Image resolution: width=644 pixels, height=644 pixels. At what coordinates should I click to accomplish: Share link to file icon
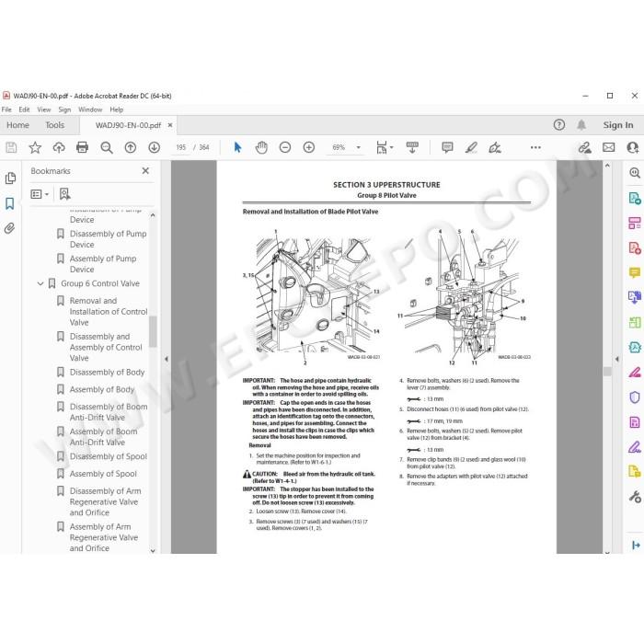[x=584, y=147]
